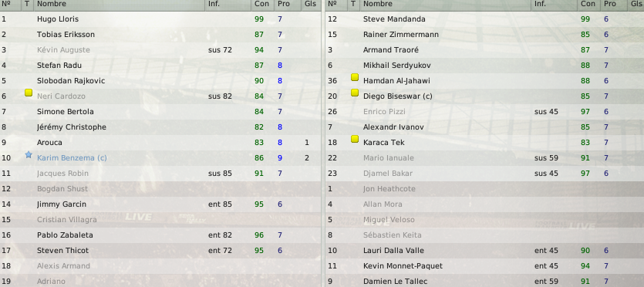Select Damien Le Tallec row

click(x=484, y=282)
